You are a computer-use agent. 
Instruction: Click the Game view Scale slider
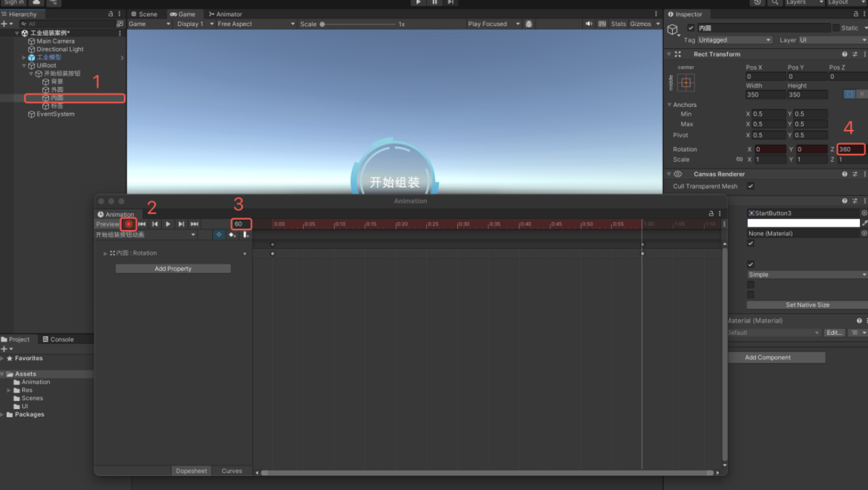tap(358, 24)
